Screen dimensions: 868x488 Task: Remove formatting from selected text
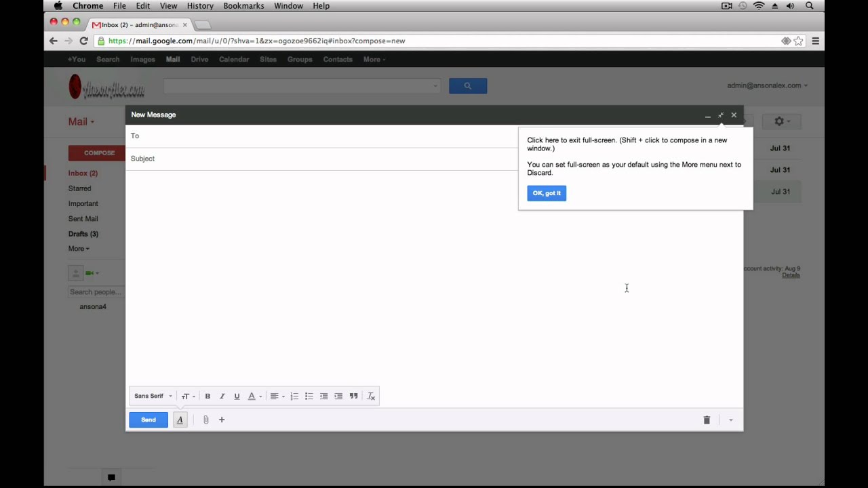click(x=371, y=396)
